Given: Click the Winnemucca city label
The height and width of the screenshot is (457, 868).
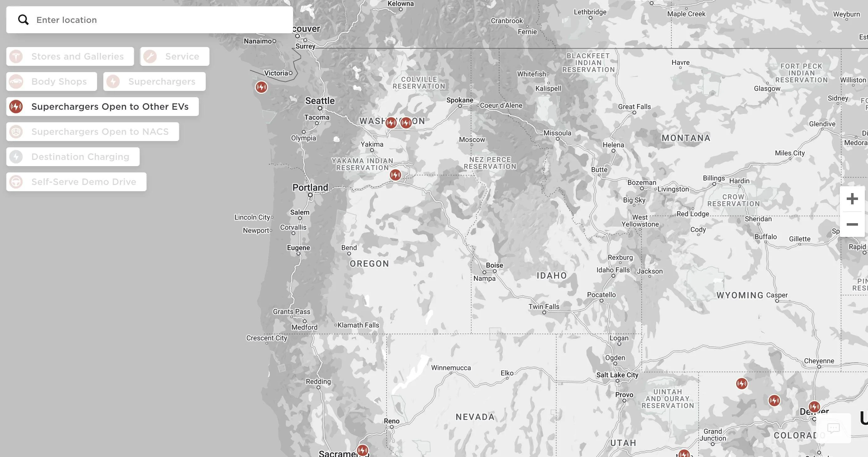Looking at the screenshot, I should click(451, 368).
